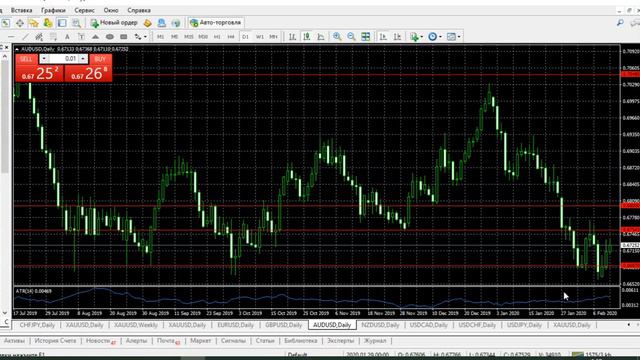
Task: Decrease lot volume with down arrow
Action: 43,59
